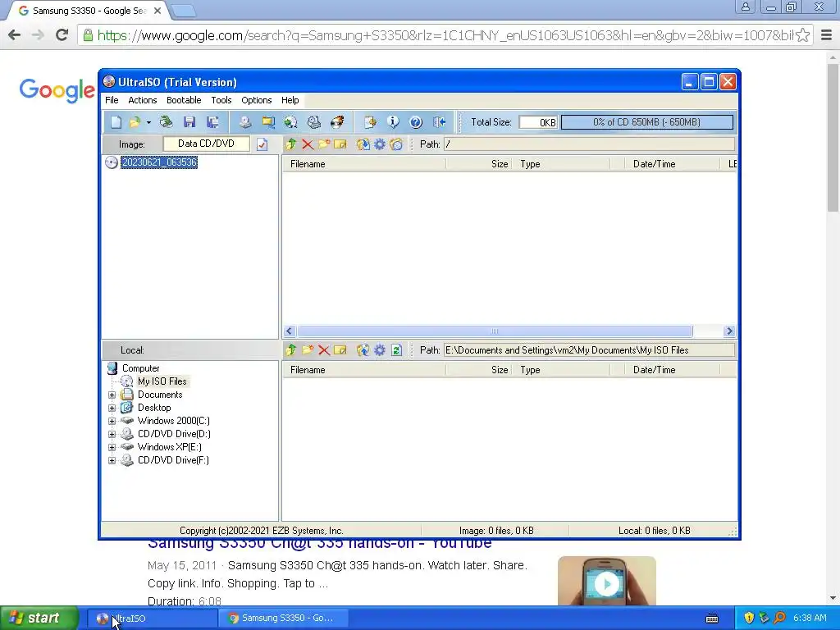Select the Computer root node
Image resolution: width=840 pixels, height=630 pixels.
click(x=140, y=368)
